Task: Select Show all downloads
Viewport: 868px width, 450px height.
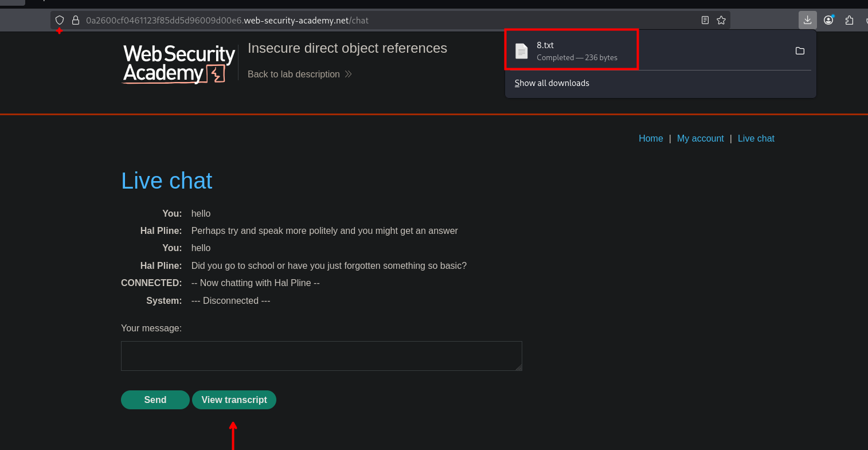Action: tap(552, 83)
